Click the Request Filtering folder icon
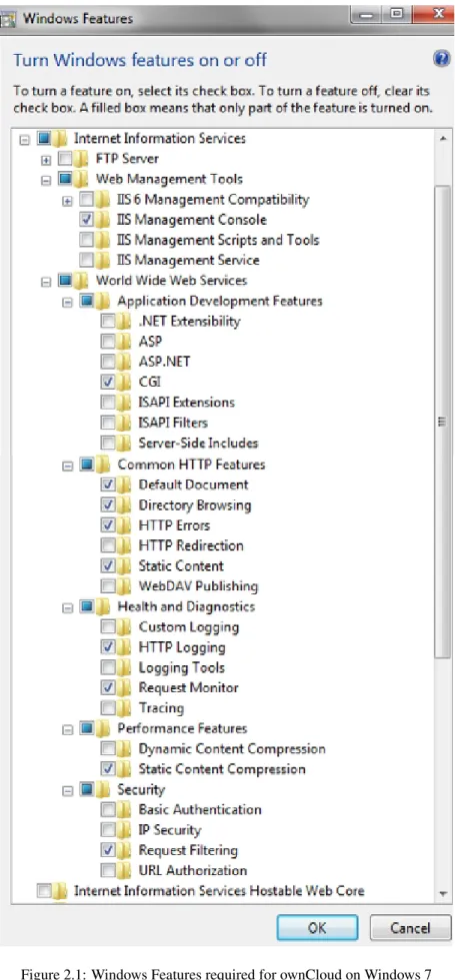 tap(125, 850)
